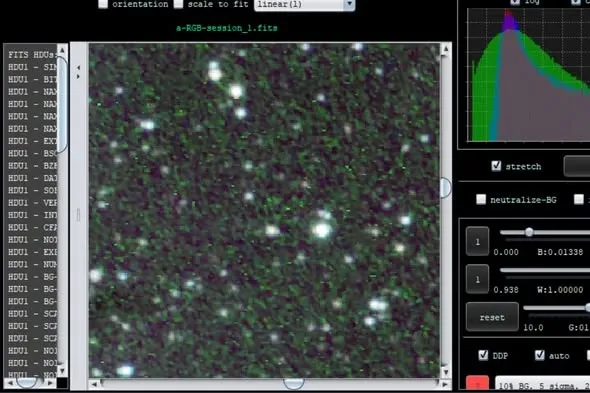Image resolution: width=590 pixels, height=393 pixels.
Task: Click the image viewer scroll-right arrow
Action: [445, 384]
